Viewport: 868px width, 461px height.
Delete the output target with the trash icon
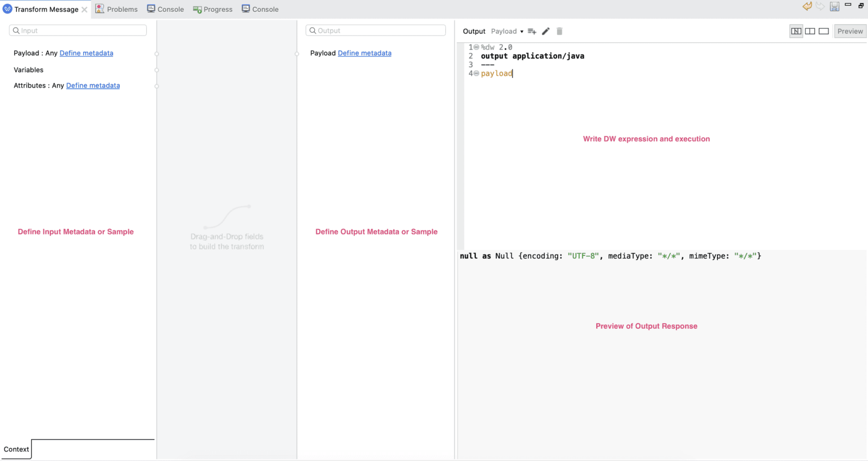(x=559, y=31)
